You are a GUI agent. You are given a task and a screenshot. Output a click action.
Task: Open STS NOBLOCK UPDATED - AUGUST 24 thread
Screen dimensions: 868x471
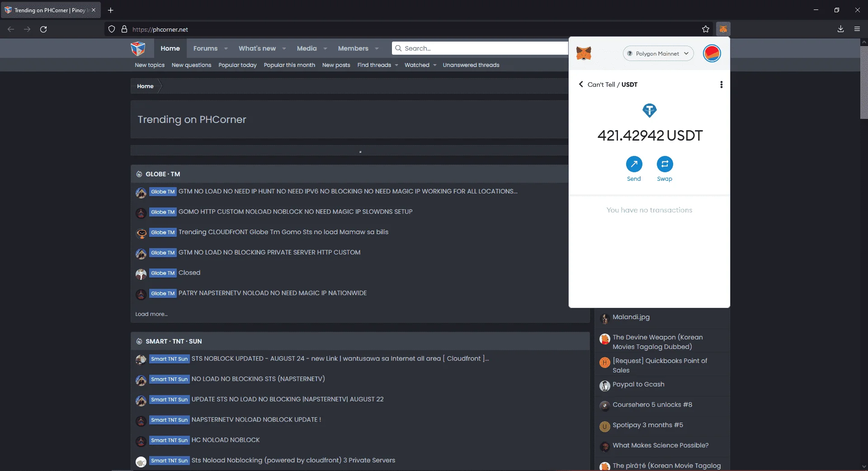coord(340,358)
